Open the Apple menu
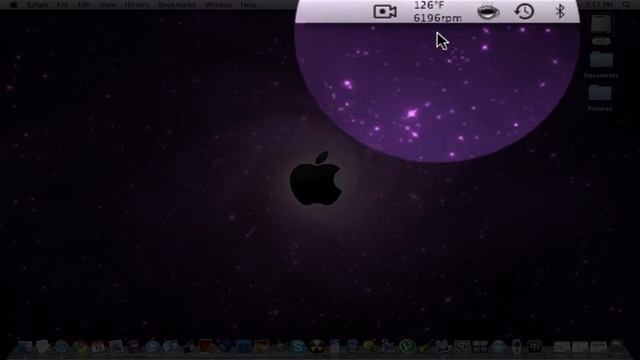 (x=13, y=5)
